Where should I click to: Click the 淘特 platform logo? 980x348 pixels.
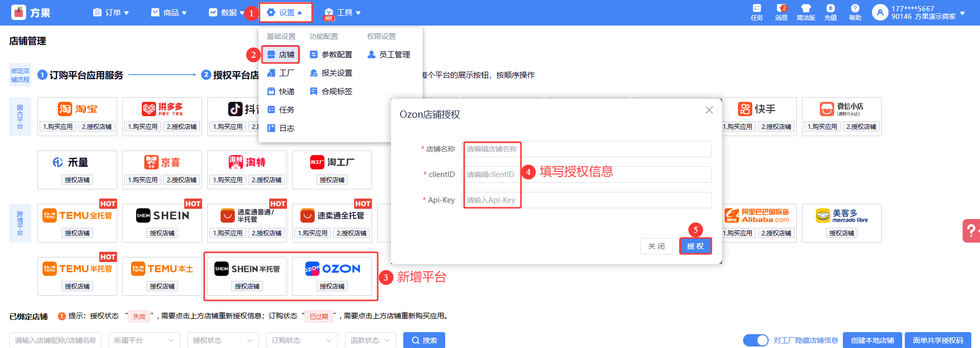click(x=247, y=162)
